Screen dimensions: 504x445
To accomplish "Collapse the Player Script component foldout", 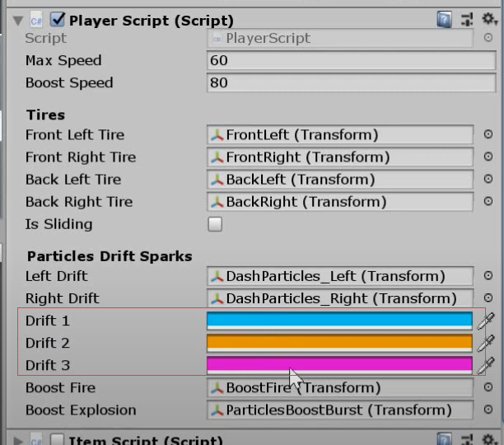I will (x=18, y=21).
